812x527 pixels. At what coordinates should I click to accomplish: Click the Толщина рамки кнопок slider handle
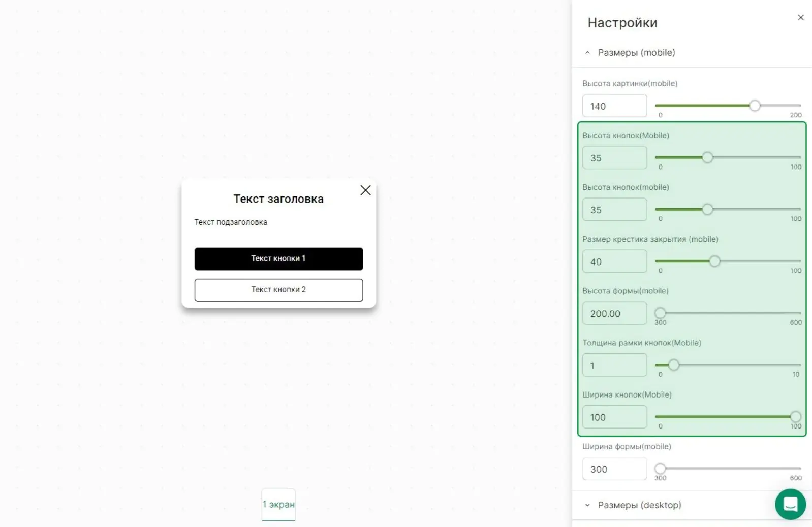pos(674,365)
